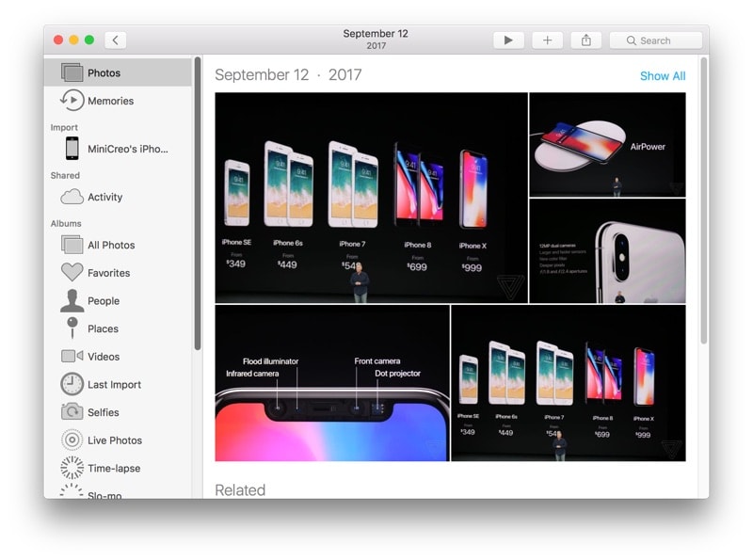Viewport: 753px width, 560px height.
Task: Open the small iPhone lineup photo
Action: click(569, 383)
